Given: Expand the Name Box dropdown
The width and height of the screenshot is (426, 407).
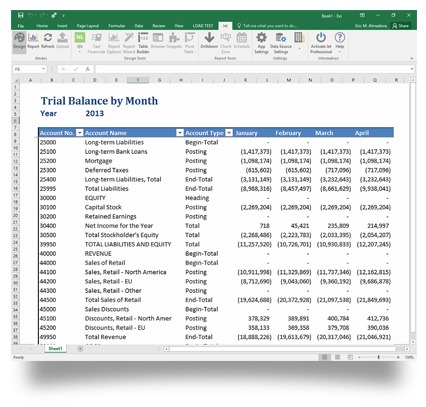Looking at the screenshot, I should [x=43, y=69].
